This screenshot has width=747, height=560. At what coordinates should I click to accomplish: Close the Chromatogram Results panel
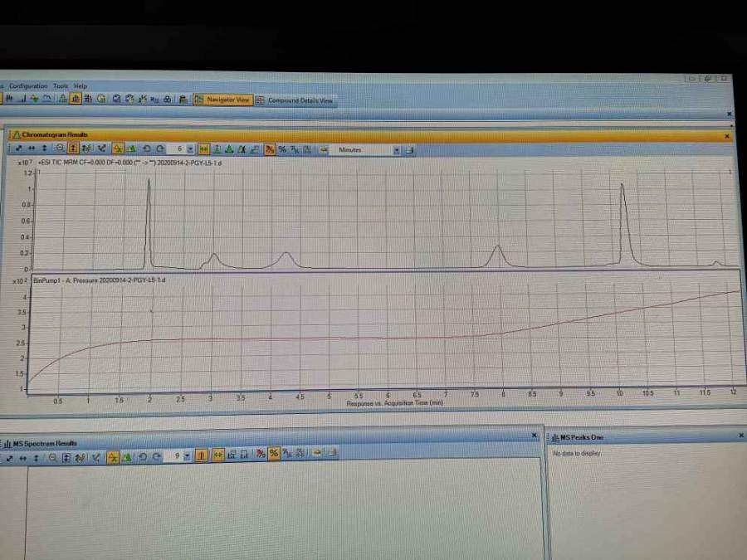point(727,136)
